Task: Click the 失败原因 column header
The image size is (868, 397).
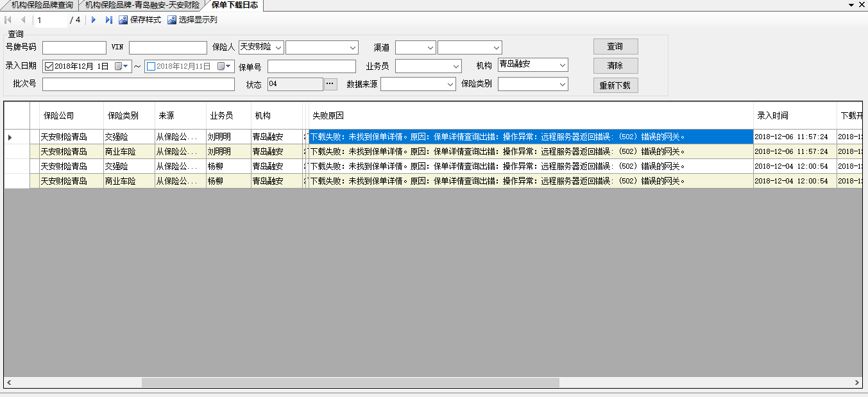Action: pyautogui.click(x=531, y=115)
